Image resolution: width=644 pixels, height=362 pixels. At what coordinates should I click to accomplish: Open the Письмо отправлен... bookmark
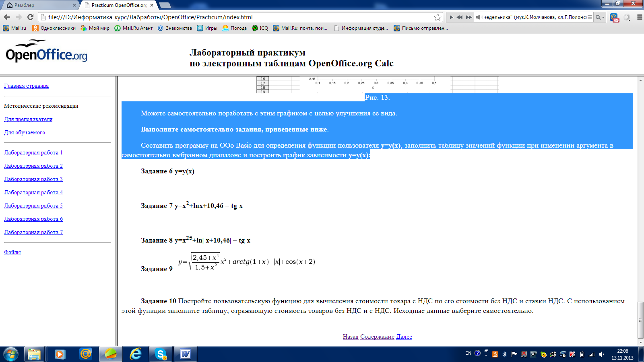pos(421,28)
